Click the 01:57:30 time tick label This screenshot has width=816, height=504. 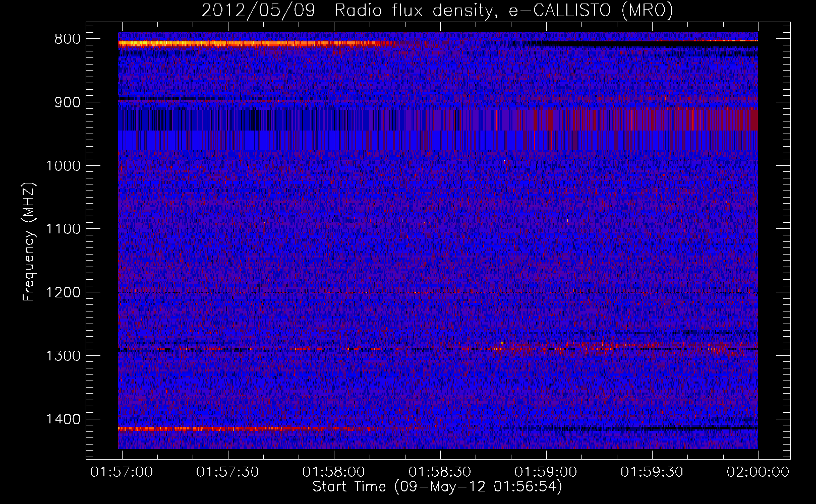227,472
